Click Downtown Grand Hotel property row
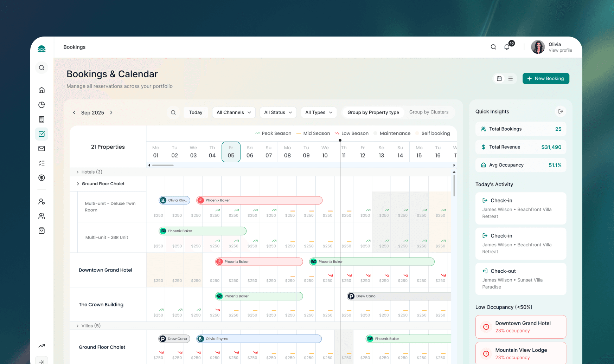The image size is (614, 364). coord(108,270)
